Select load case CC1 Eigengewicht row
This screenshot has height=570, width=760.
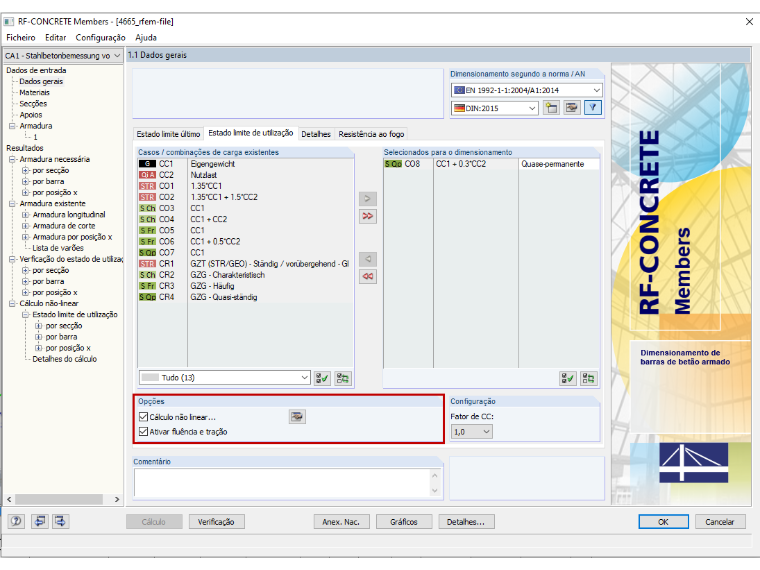pyautogui.click(x=244, y=164)
